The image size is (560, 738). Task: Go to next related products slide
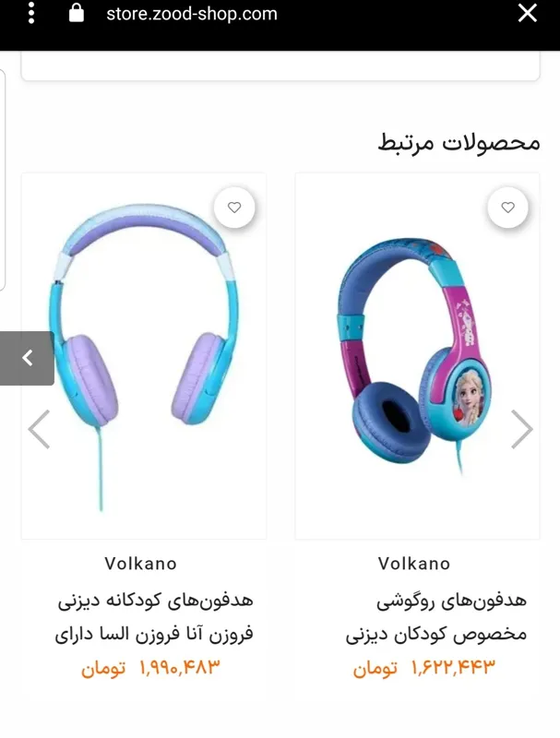tap(522, 429)
